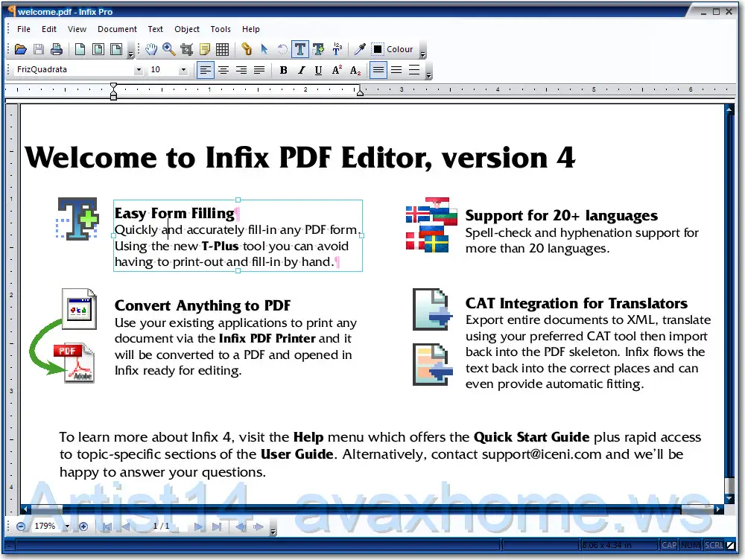745x560 pixels.
Task: Select the Text T tool
Action: click(x=300, y=49)
